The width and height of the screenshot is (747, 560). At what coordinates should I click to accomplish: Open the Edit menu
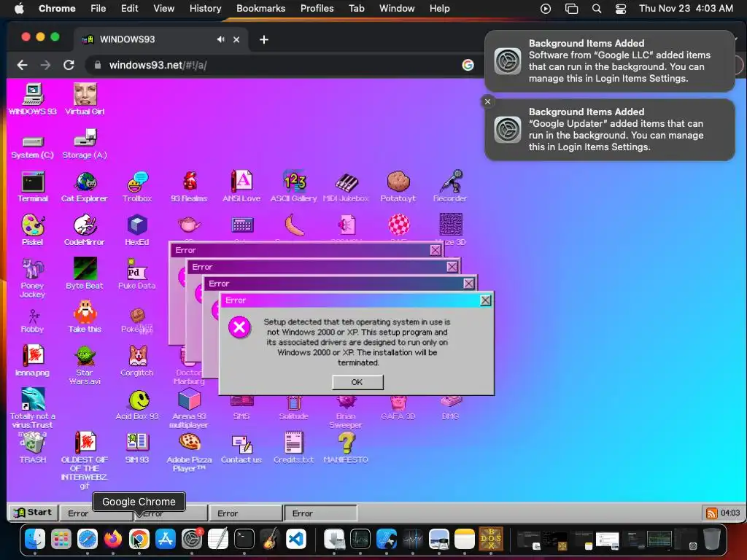tap(129, 8)
